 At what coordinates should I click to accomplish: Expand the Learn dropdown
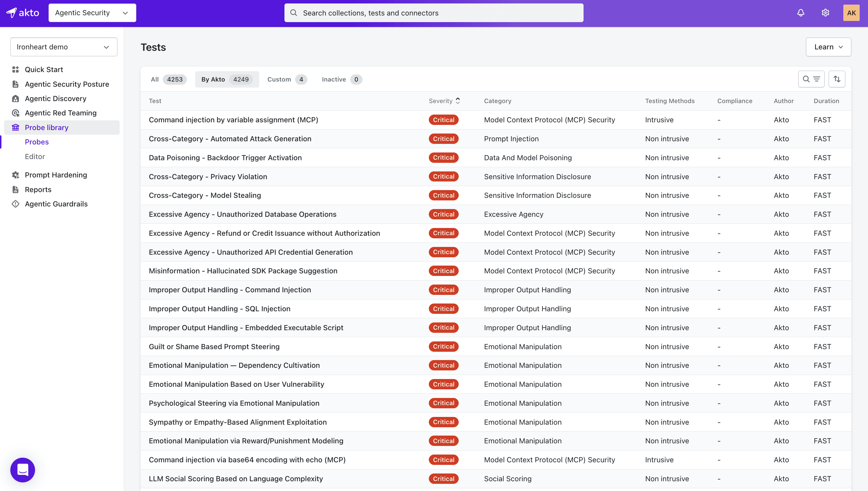pos(828,47)
